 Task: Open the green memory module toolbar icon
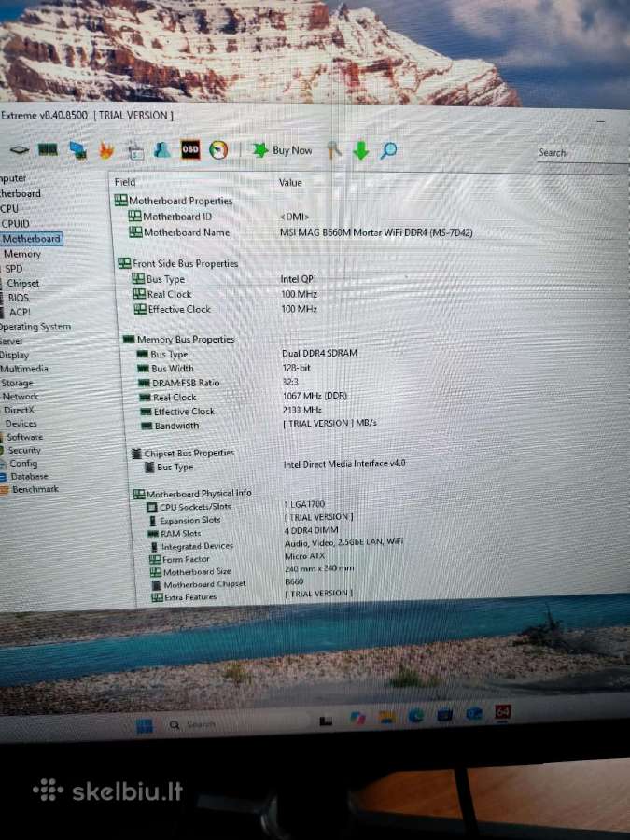pyautogui.click(x=48, y=150)
